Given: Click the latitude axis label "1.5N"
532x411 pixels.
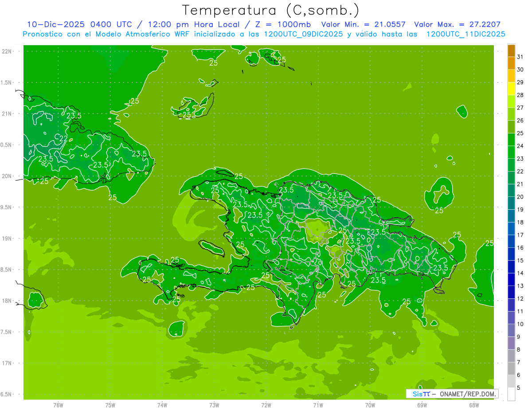Looking at the screenshot, I should [7, 82].
